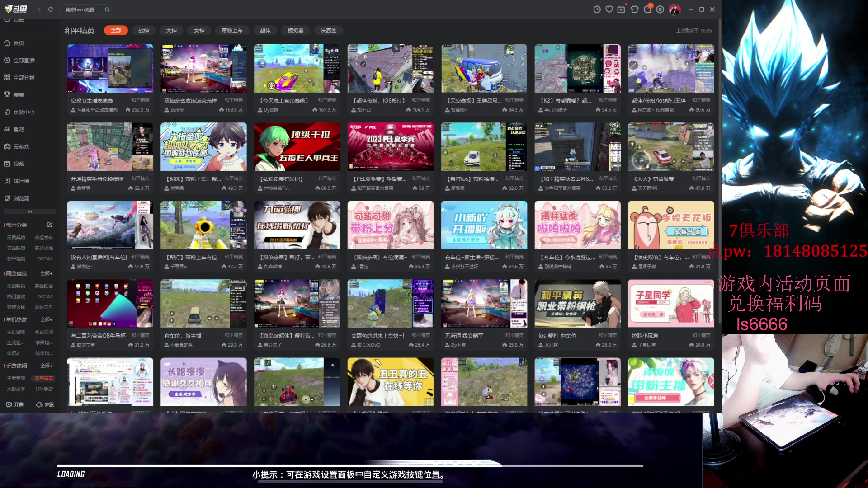Open 王者荣耀 category link

tap(16, 378)
